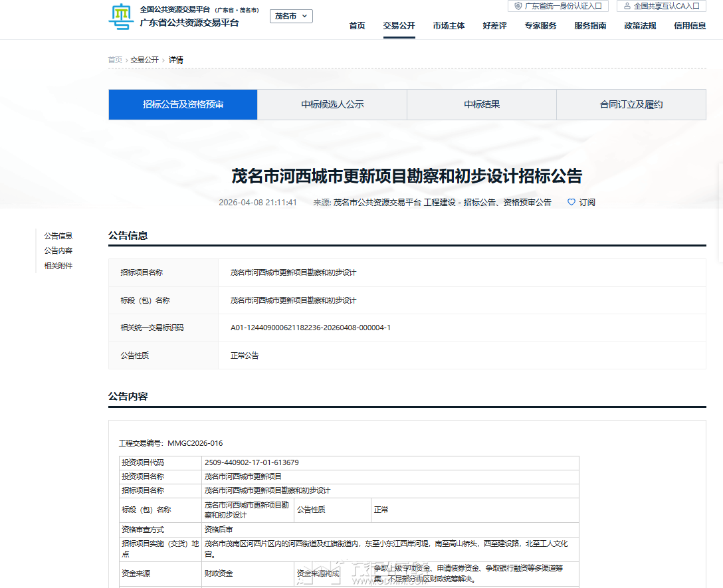
Task: Select 信用信息 in the top navigation
Action: [690, 26]
